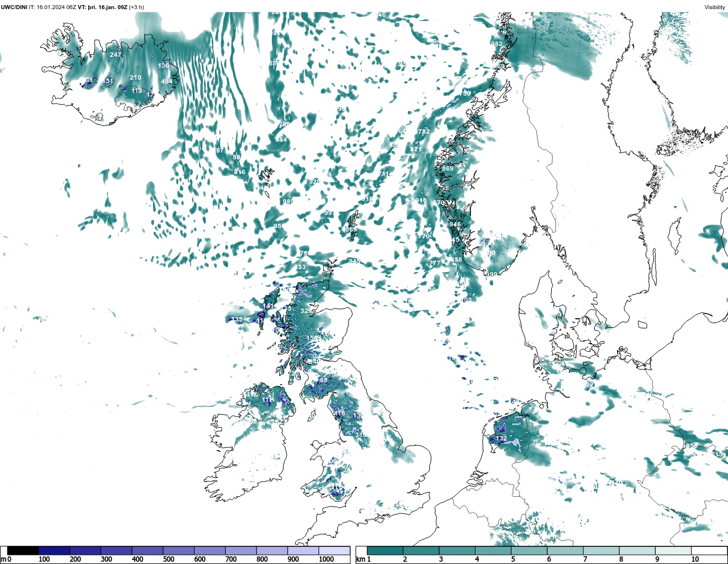This screenshot has width=728, height=564.
Task: Select the 900–1000 m pale lavender legend swatch
Action: 303,551
